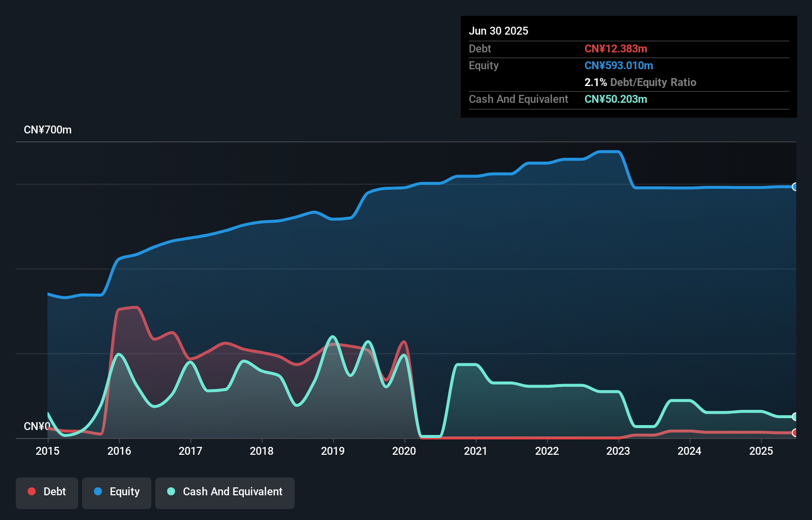Select the Equity endpoint marker on the chart
This screenshot has width=812, height=520.
[x=795, y=186]
